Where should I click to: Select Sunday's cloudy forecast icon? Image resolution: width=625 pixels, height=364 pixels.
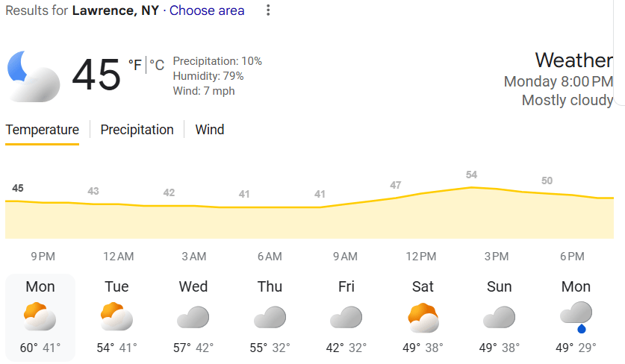click(499, 317)
